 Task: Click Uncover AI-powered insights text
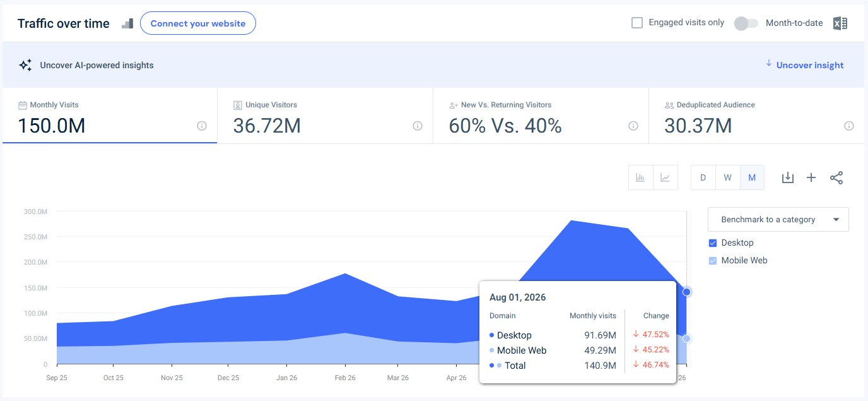(x=97, y=65)
